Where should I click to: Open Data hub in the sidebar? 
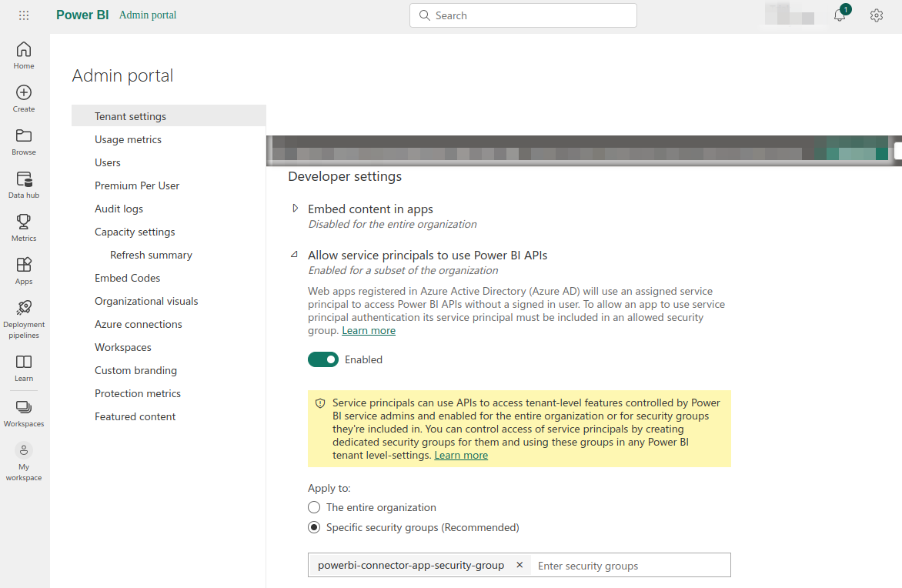pyautogui.click(x=24, y=185)
